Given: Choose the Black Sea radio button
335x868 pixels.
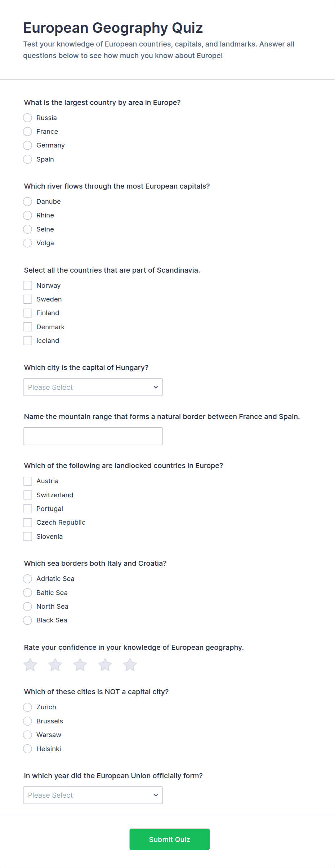Looking at the screenshot, I should [28, 620].
